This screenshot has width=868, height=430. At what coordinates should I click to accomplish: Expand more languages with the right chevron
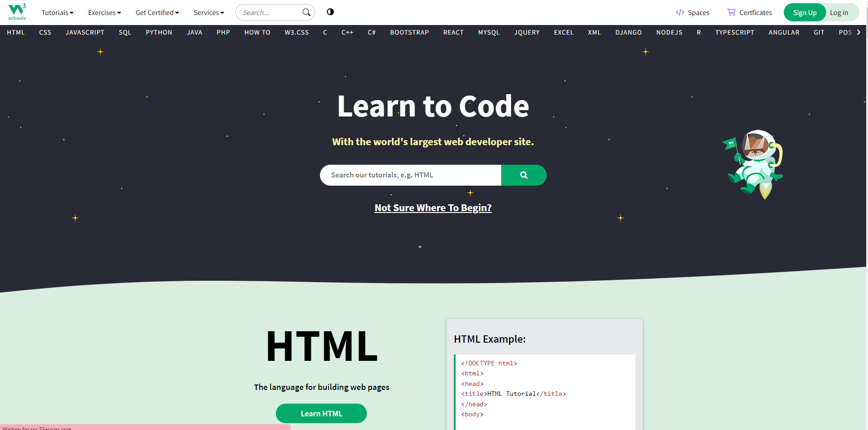pos(859,32)
